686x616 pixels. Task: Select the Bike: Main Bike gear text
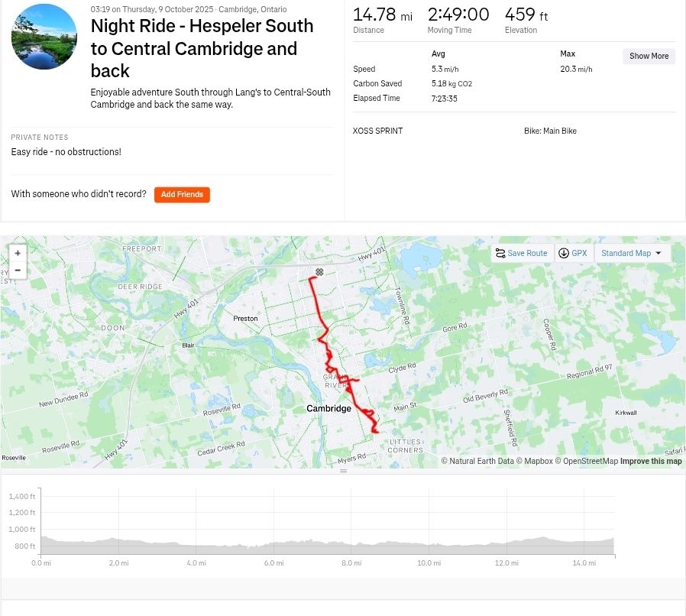(550, 131)
